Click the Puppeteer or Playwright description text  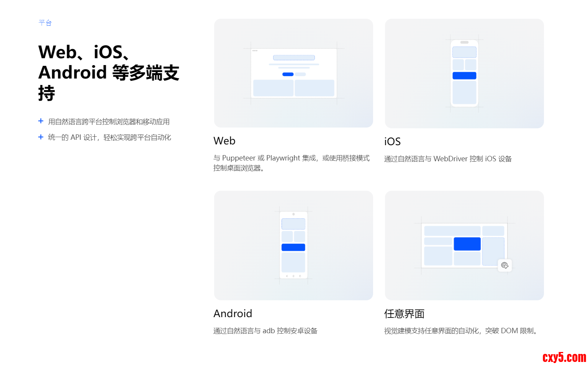point(291,163)
